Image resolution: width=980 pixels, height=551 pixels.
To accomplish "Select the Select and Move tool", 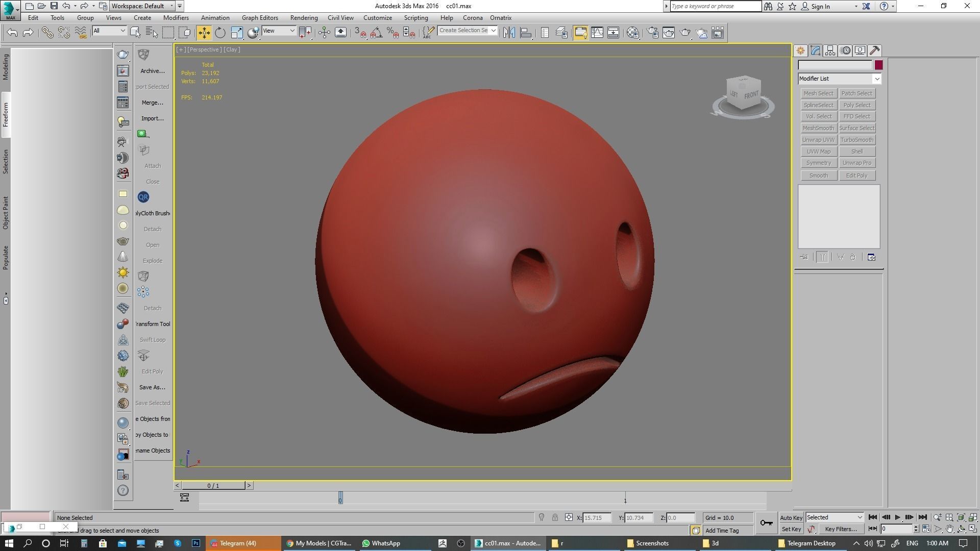I will [x=204, y=33].
